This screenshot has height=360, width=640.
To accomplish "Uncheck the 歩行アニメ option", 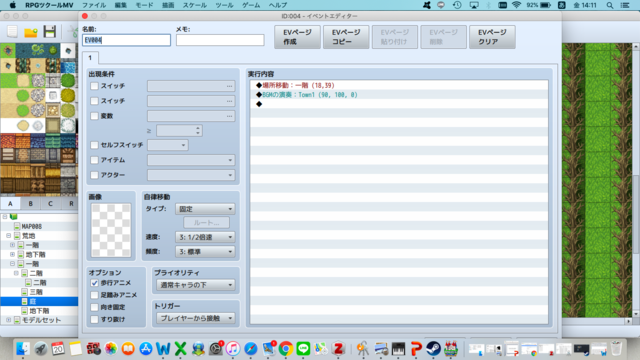I will (x=94, y=283).
